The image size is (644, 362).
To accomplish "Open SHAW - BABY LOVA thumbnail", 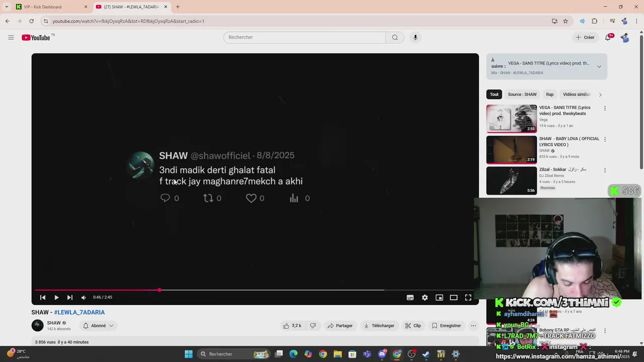I will (x=512, y=149).
